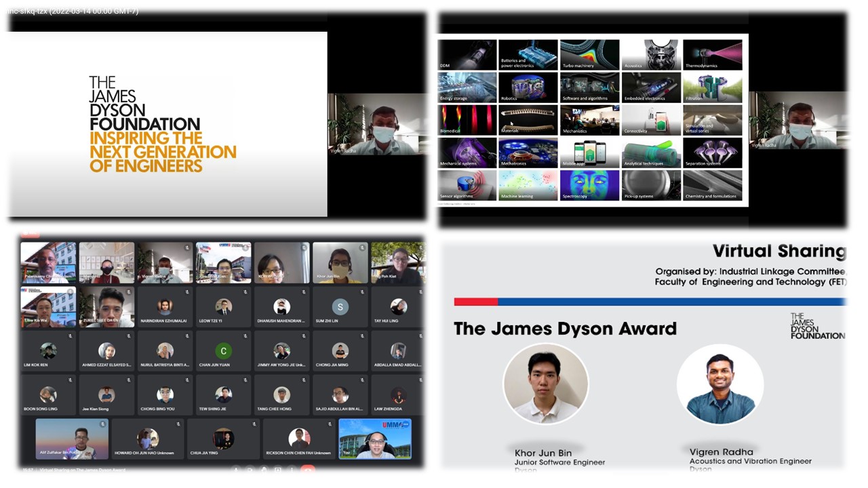Click the green C avatar of Chan Jun Yuan
The height and width of the screenshot is (488, 868).
223,351
